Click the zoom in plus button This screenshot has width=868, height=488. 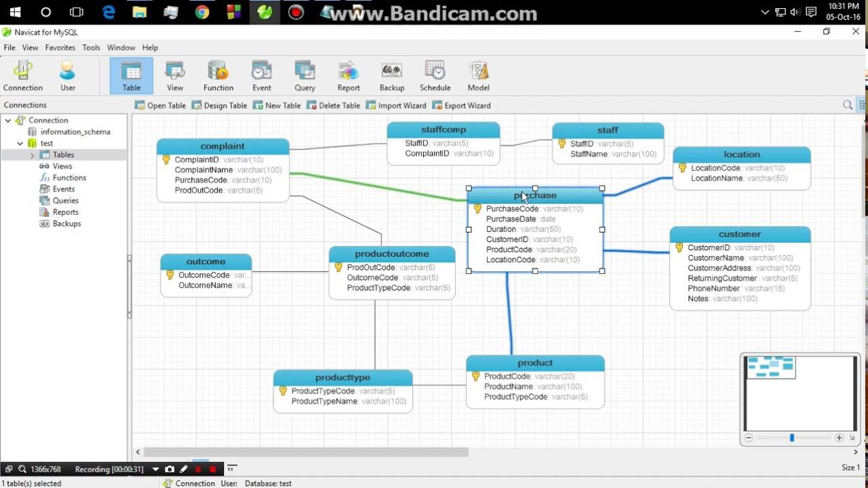pyautogui.click(x=839, y=438)
